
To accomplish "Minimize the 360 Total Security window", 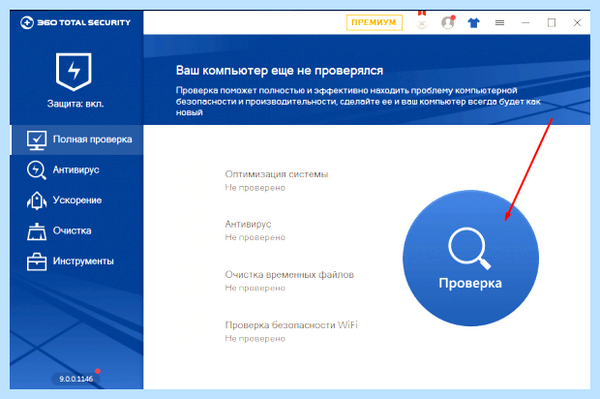I will pyautogui.click(x=525, y=23).
